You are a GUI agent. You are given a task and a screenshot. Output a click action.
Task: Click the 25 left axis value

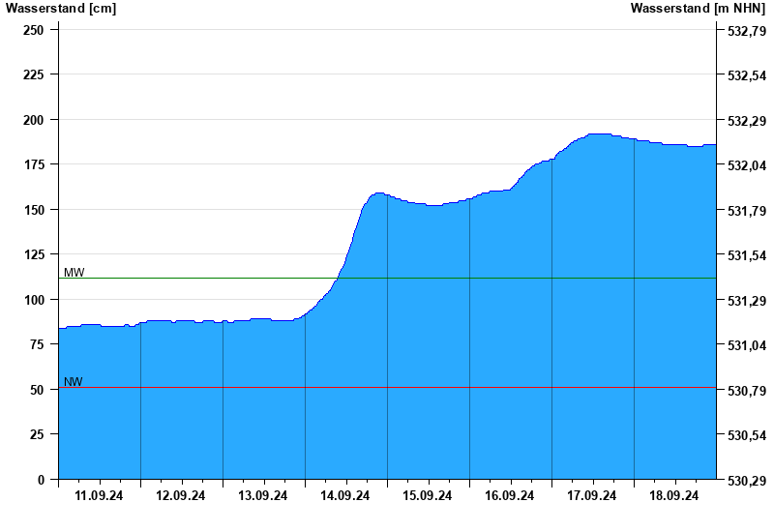pyautogui.click(x=37, y=434)
